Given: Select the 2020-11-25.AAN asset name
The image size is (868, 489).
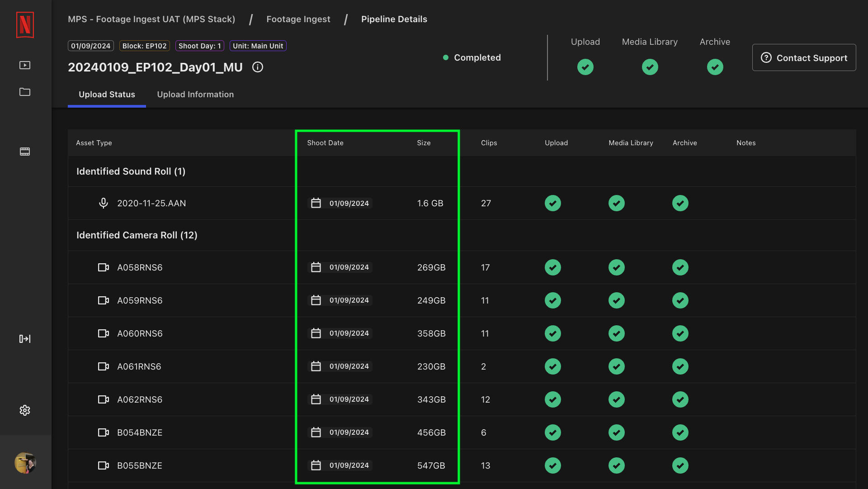Looking at the screenshot, I should tap(151, 203).
